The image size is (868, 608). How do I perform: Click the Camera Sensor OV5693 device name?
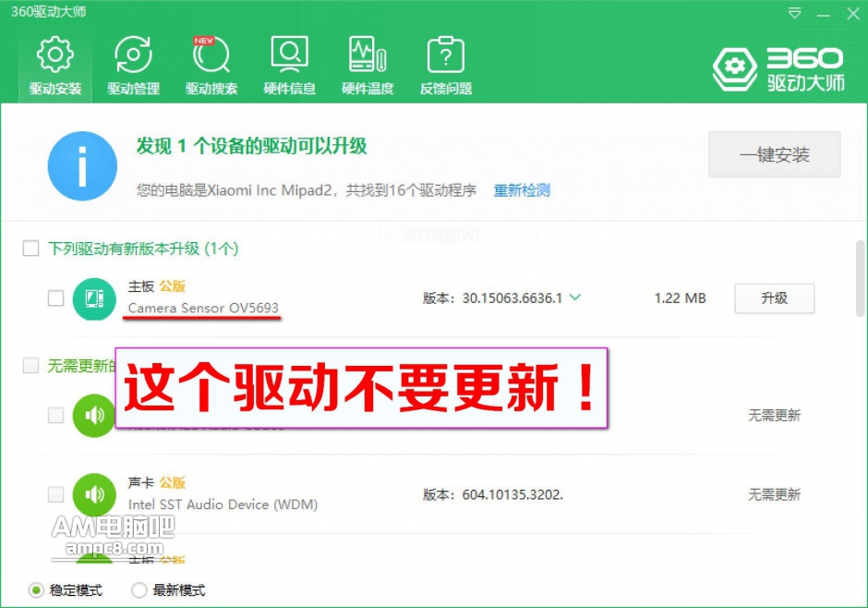tap(203, 308)
